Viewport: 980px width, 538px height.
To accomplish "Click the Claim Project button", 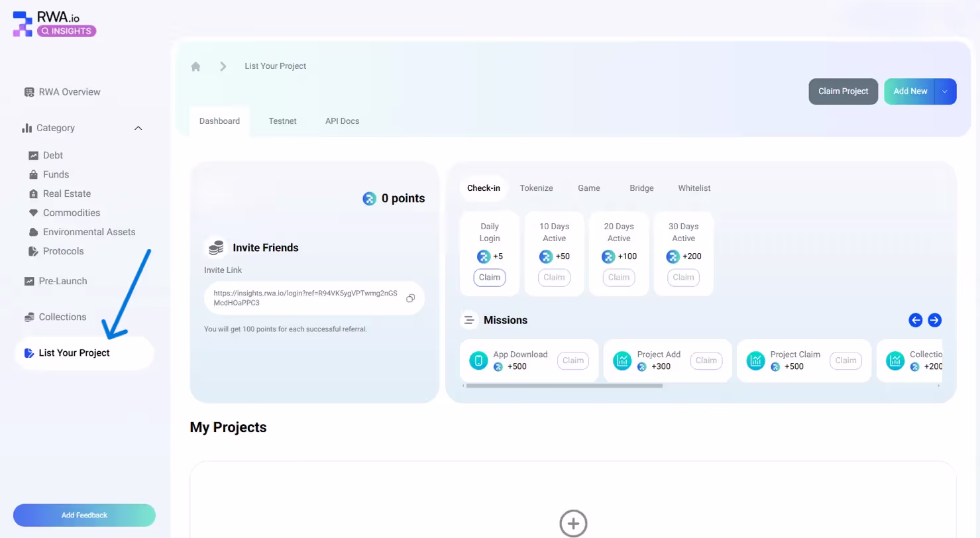I will click(843, 91).
